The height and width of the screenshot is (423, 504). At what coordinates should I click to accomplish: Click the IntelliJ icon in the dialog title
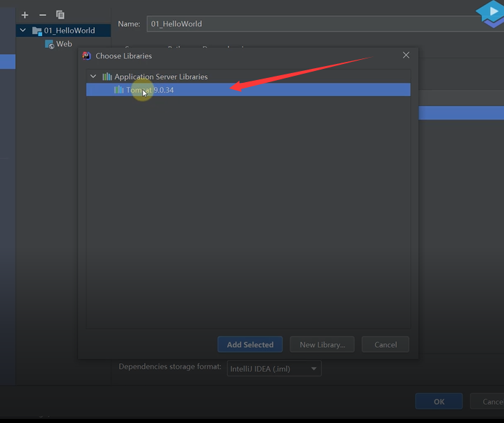point(86,56)
